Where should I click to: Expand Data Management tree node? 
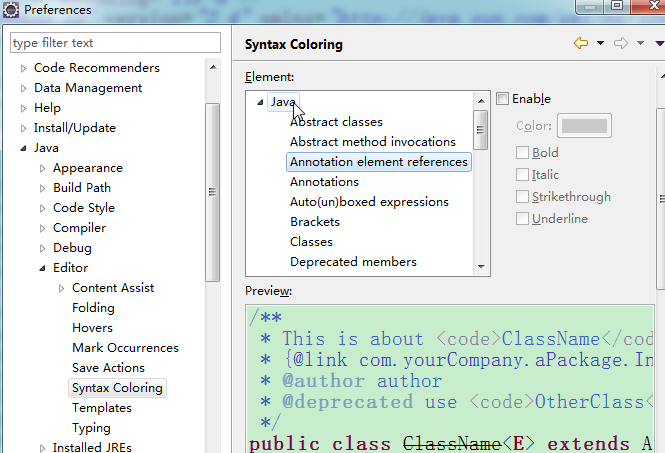[23, 88]
